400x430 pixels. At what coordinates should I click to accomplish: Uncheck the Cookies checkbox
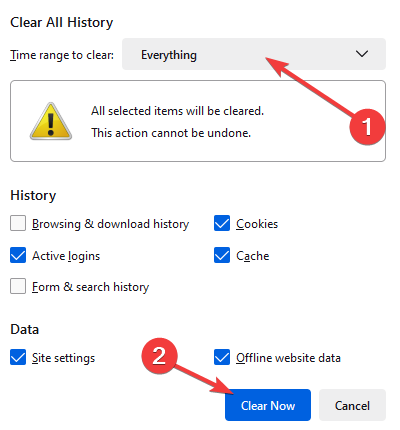222,223
